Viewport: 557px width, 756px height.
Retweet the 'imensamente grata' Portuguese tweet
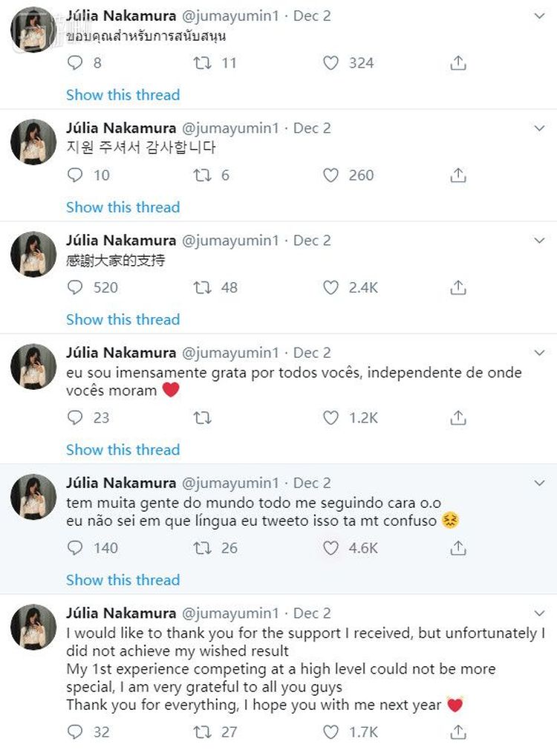(x=201, y=418)
